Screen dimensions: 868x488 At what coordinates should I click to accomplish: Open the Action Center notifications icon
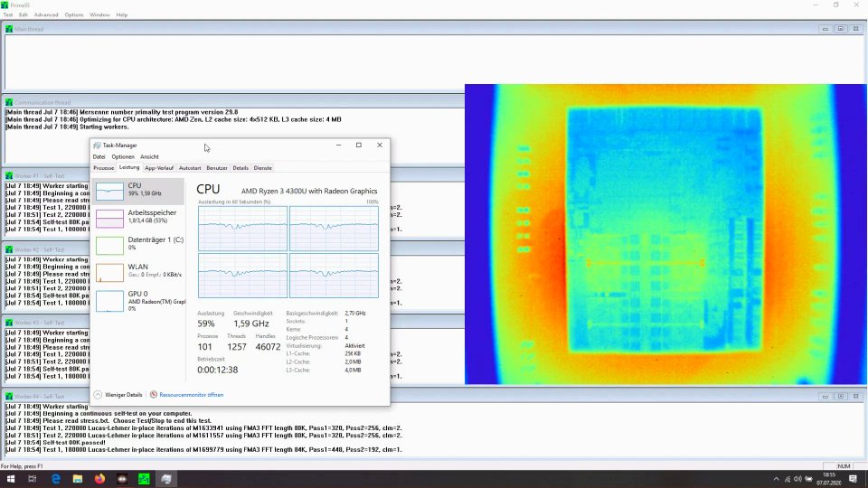[x=853, y=479]
